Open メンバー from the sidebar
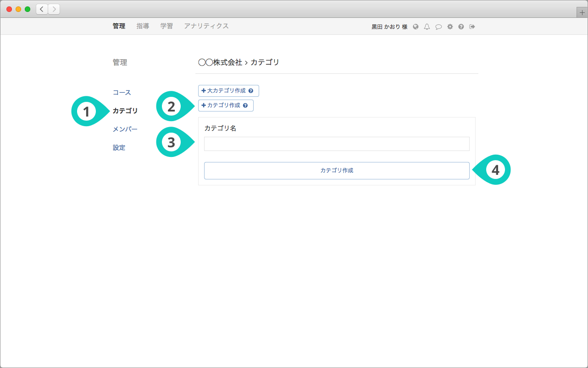 125,129
